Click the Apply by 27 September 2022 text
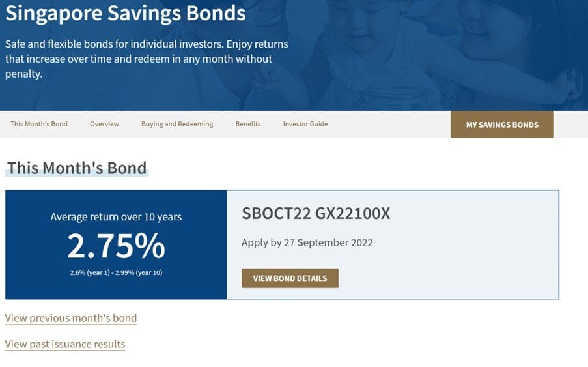The image size is (588, 367). point(307,242)
